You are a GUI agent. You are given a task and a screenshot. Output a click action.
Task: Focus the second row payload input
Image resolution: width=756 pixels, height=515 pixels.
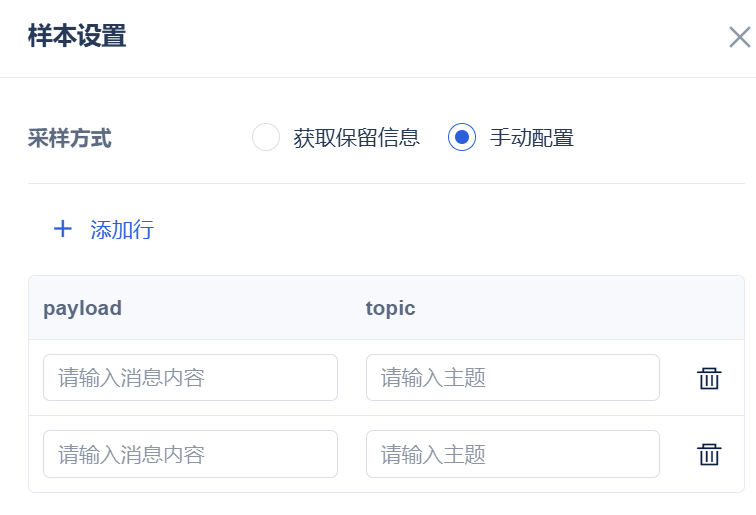[x=190, y=454]
